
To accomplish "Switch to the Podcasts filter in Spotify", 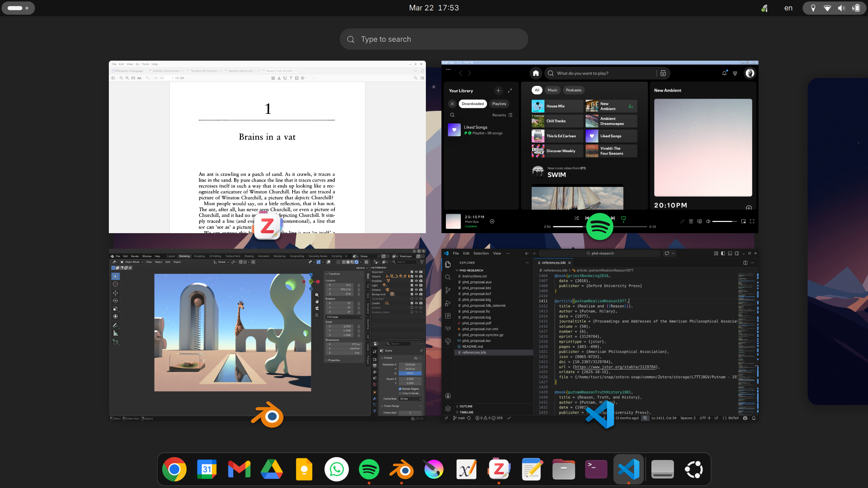I will point(573,90).
